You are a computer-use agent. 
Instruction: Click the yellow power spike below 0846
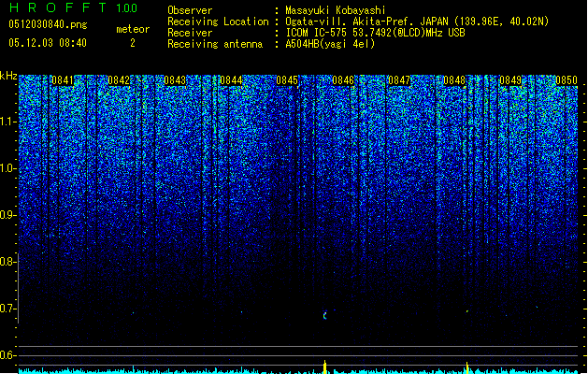325,367
